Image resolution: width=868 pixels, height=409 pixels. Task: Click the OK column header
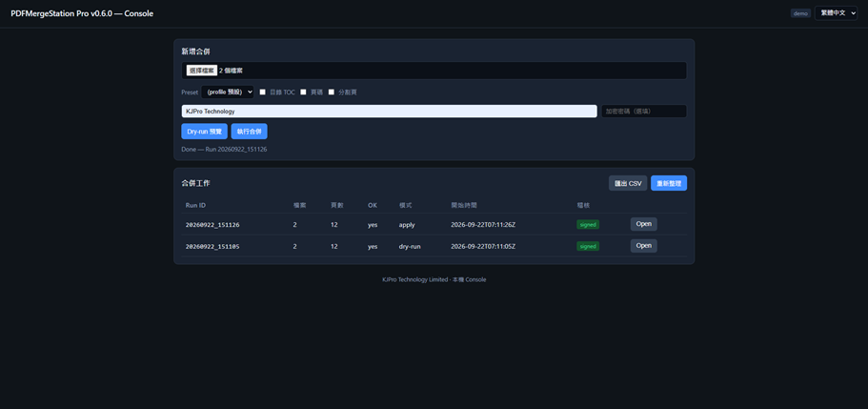[x=373, y=206]
